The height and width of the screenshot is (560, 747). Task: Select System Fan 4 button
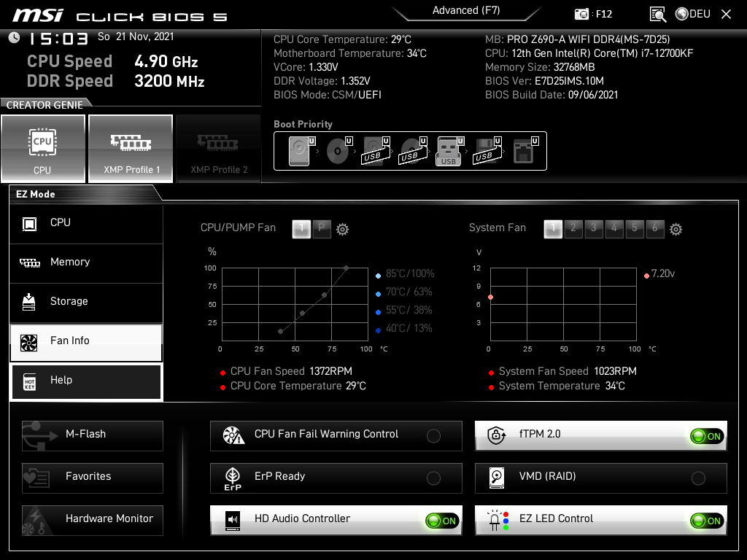tap(614, 228)
